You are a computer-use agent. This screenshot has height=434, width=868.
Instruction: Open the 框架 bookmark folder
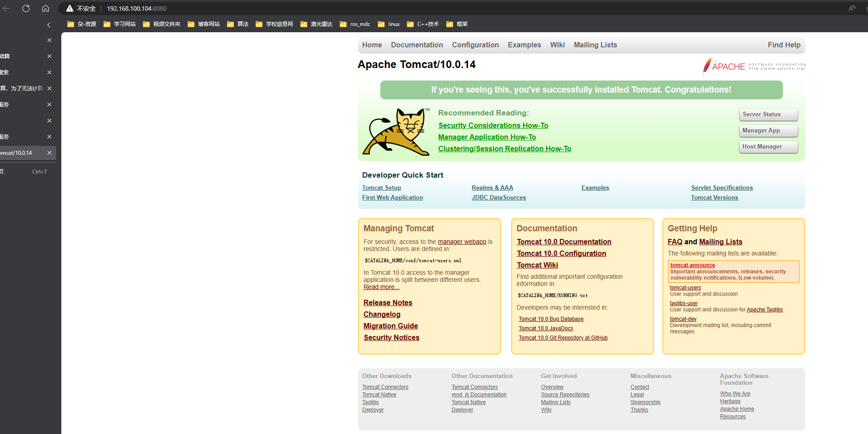[x=457, y=24]
